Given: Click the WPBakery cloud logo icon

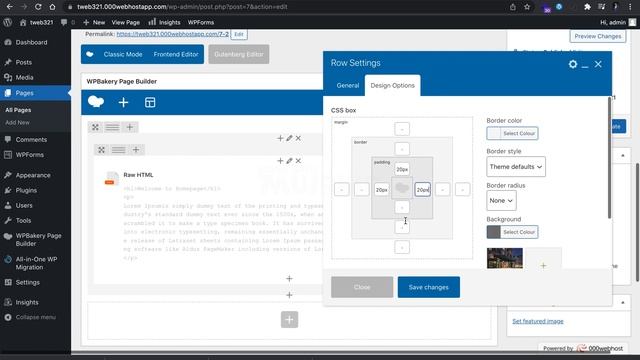Looking at the screenshot, I should click(x=96, y=102).
